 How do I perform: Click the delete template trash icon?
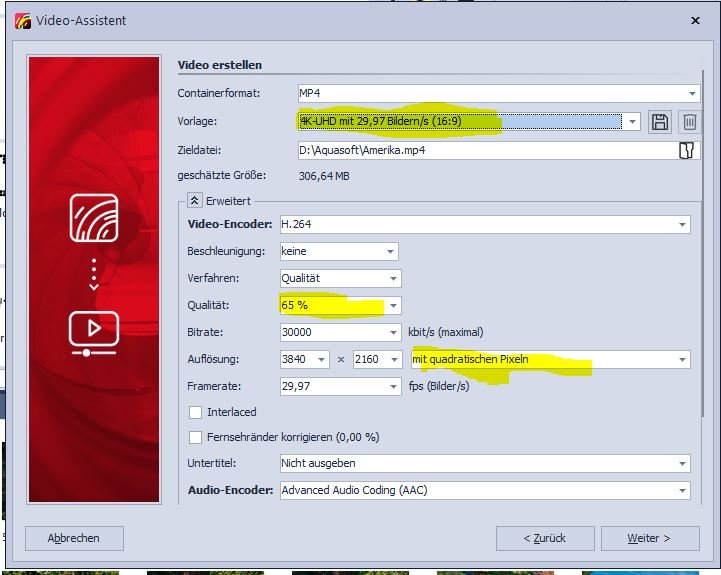coord(689,122)
